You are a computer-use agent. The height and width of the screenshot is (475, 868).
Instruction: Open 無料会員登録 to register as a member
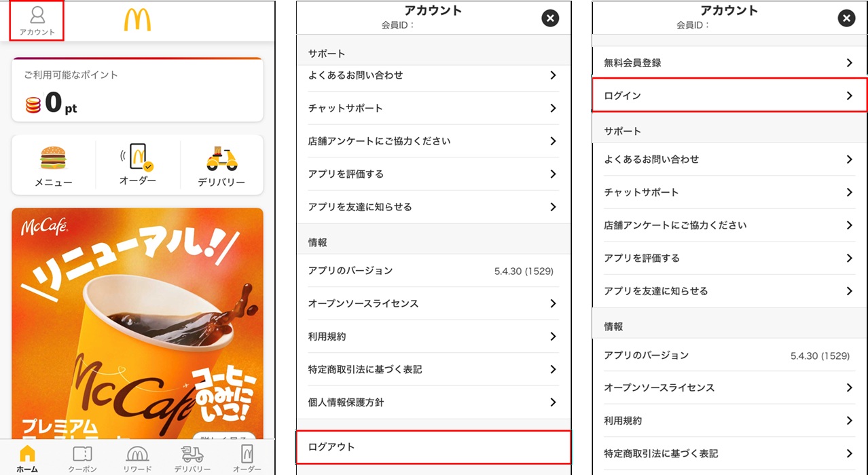[x=729, y=62]
